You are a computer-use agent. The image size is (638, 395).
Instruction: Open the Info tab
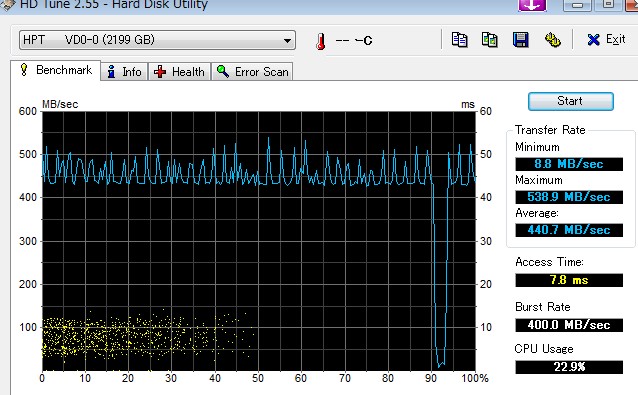[124, 72]
